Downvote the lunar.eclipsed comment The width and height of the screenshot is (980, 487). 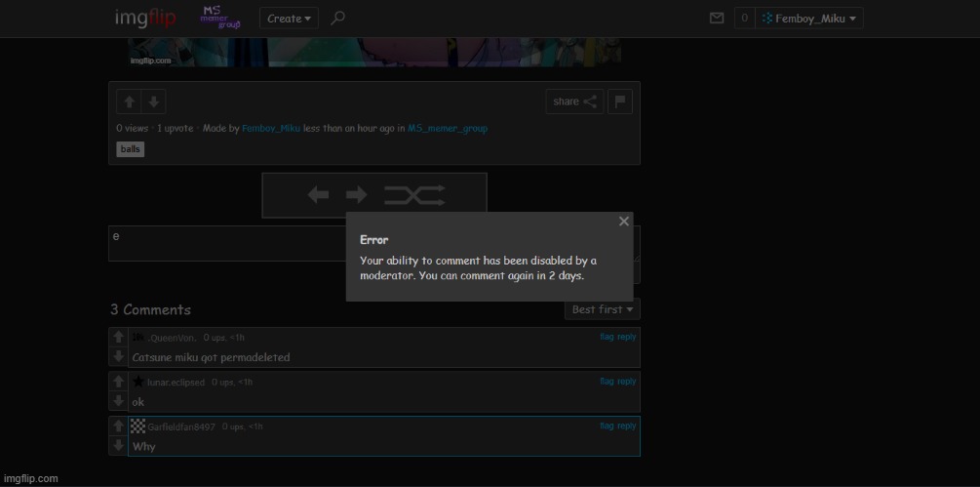pyautogui.click(x=118, y=401)
